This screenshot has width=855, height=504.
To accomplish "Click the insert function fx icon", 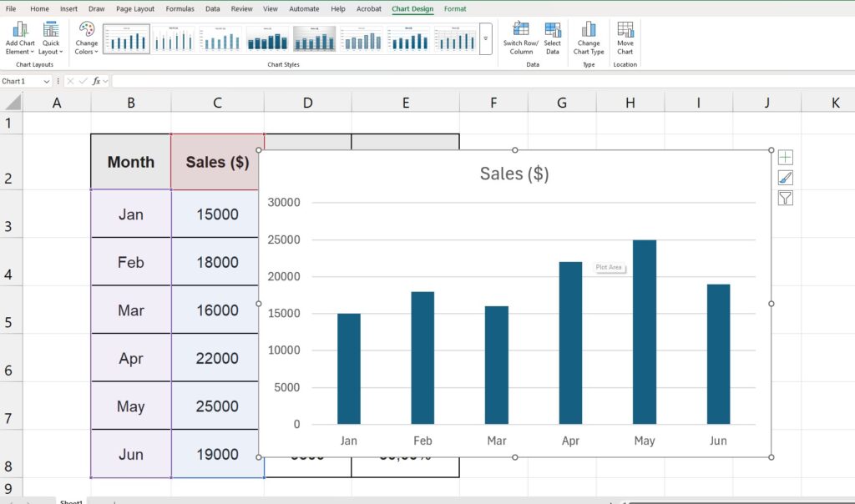I will point(97,81).
